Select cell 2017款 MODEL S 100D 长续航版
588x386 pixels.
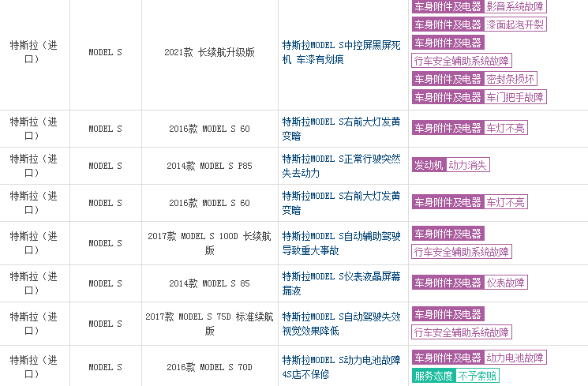[210, 243]
